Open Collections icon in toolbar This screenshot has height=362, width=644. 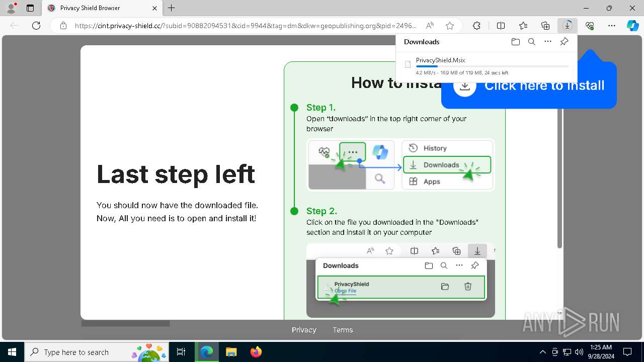click(x=545, y=26)
